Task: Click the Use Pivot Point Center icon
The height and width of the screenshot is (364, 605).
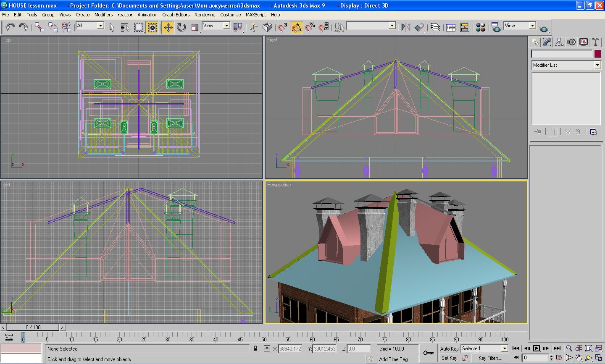Action: pyautogui.click(x=238, y=27)
